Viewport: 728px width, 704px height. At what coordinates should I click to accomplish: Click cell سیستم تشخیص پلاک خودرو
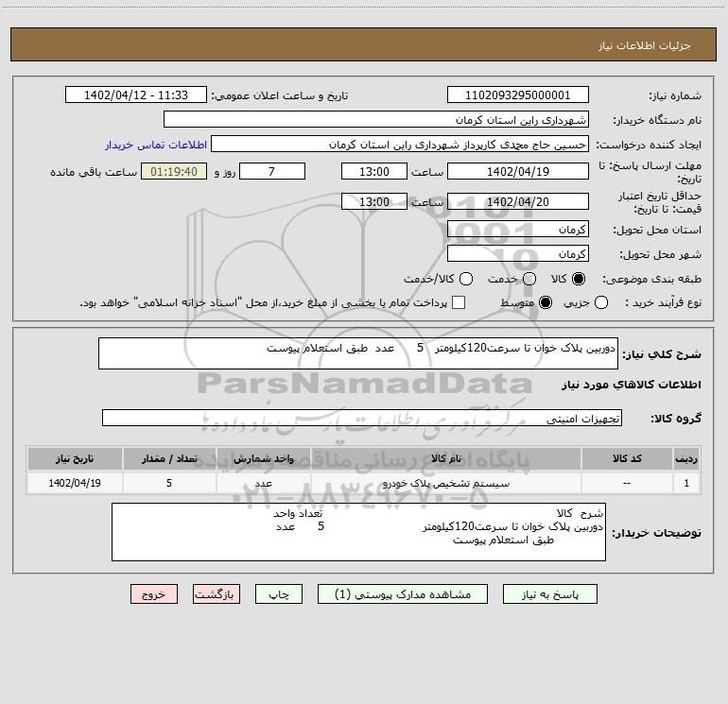(x=445, y=483)
